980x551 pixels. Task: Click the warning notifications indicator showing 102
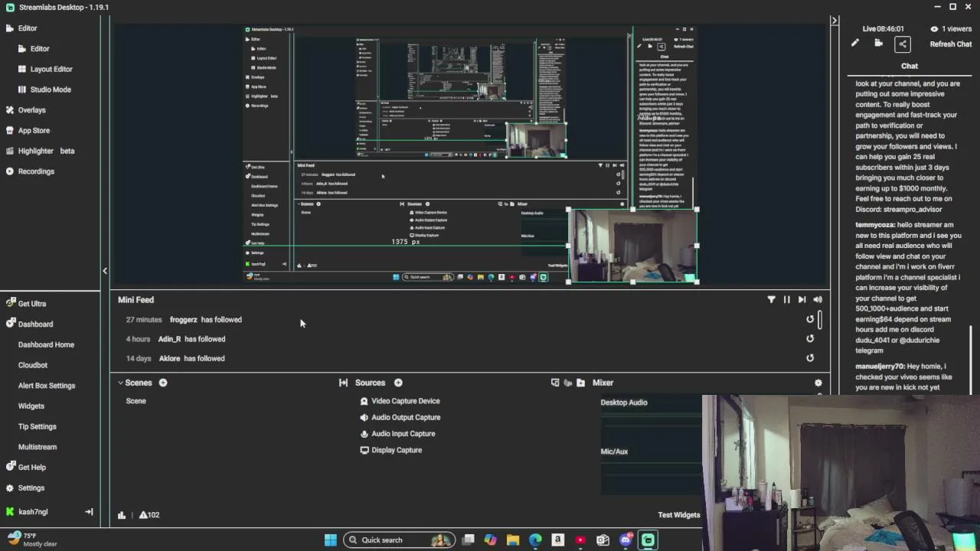[149, 515]
